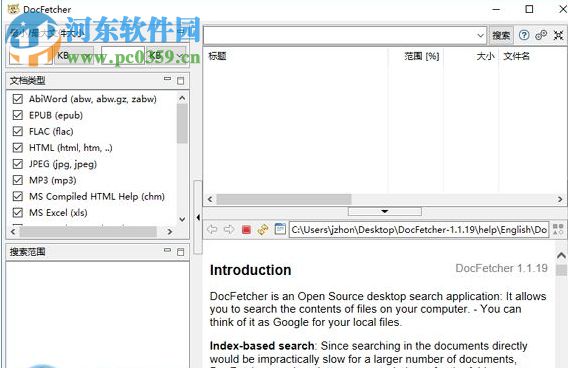This screenshot has width=568, height=368.
Task: Uncheck EPUB file type
Action: (17, 115)
